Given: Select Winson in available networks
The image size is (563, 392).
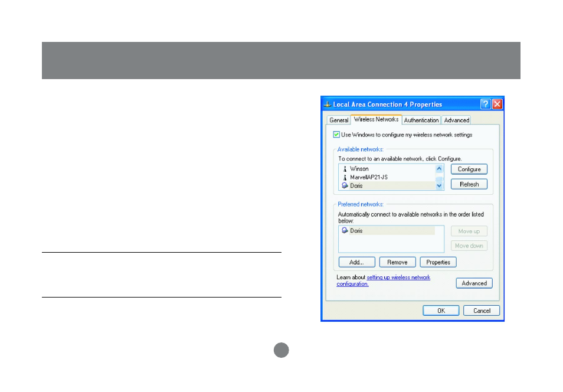Looking at the screenshot, I should click(x=387, y=169).
